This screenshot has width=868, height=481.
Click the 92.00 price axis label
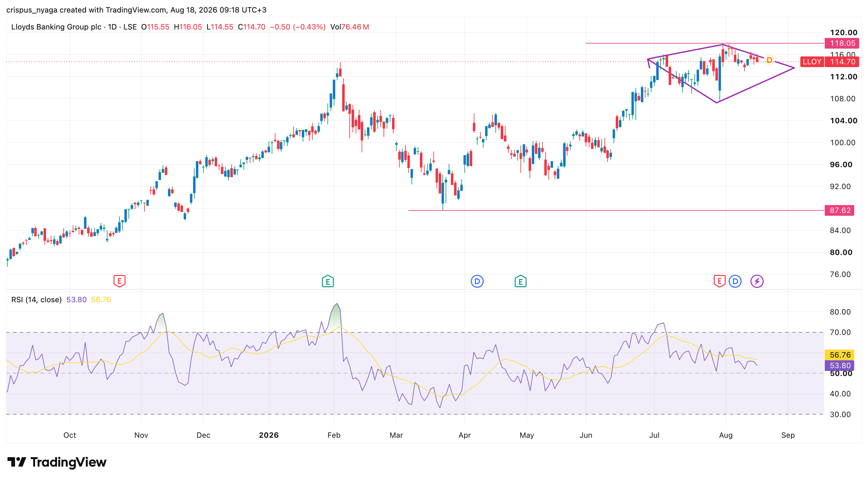(x=840, y=186)
